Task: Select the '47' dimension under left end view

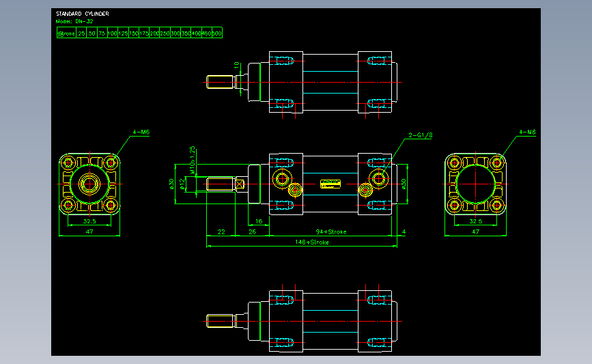Action: [x=89, y=232]
